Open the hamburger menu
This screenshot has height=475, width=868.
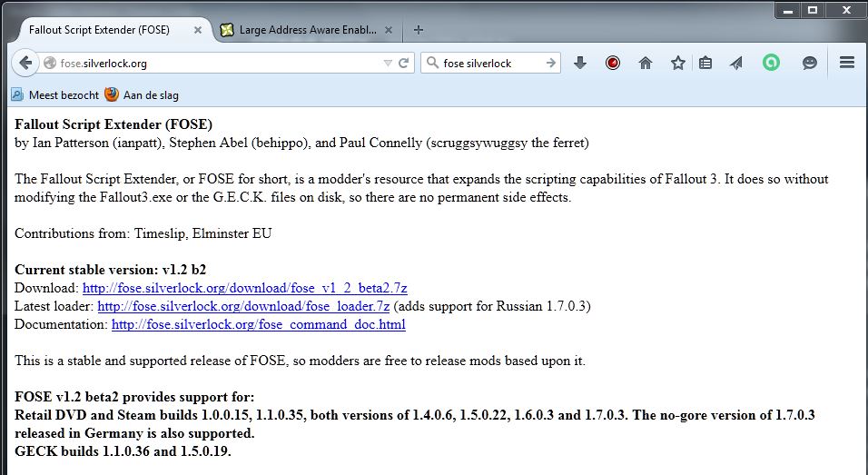[x=847, y=63]
